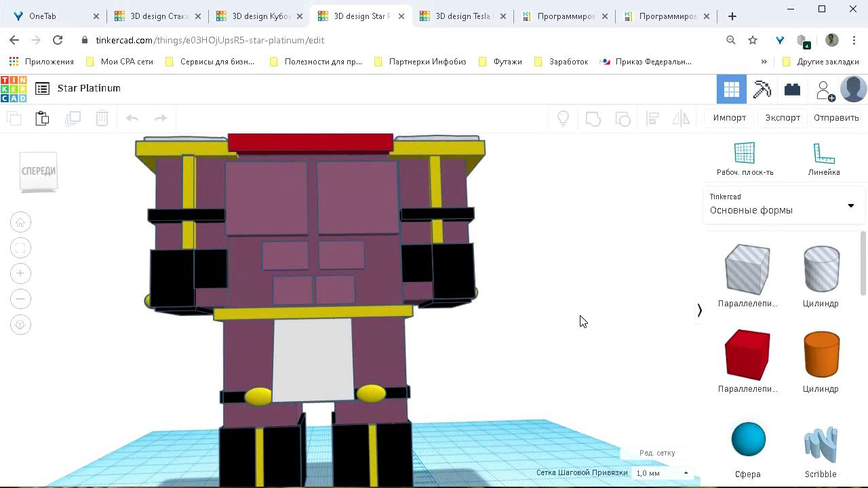Open the Chrome menu three dots

(853, 40)
